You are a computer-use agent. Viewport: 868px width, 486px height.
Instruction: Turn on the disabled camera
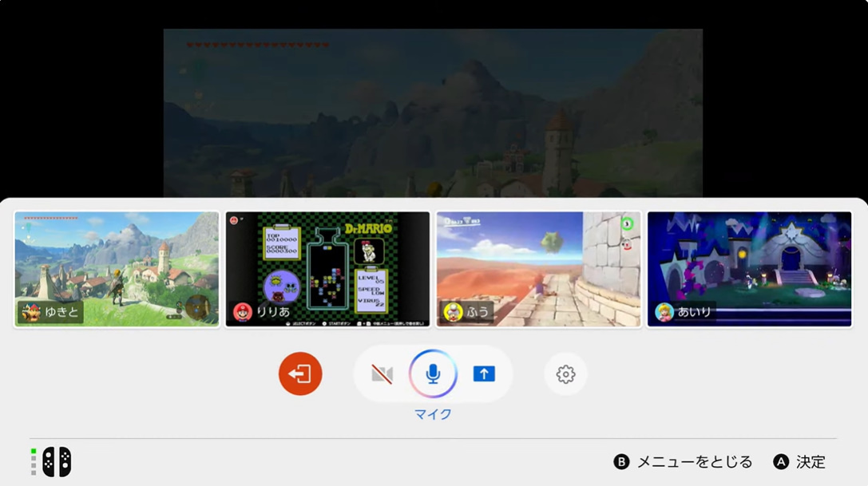[382, 373]
